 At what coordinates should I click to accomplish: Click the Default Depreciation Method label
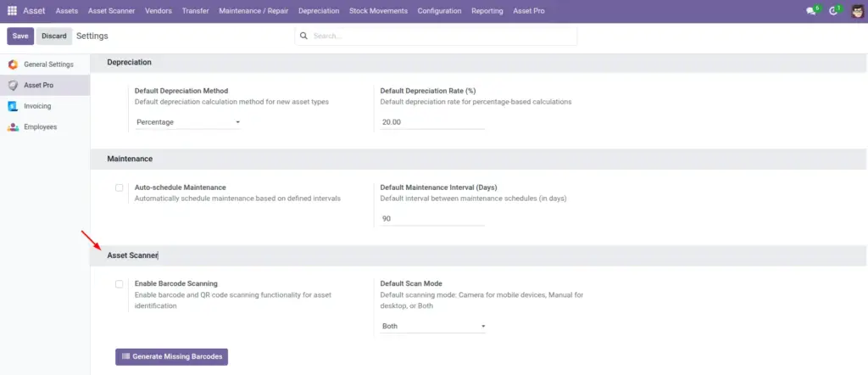tap(181, 91)
